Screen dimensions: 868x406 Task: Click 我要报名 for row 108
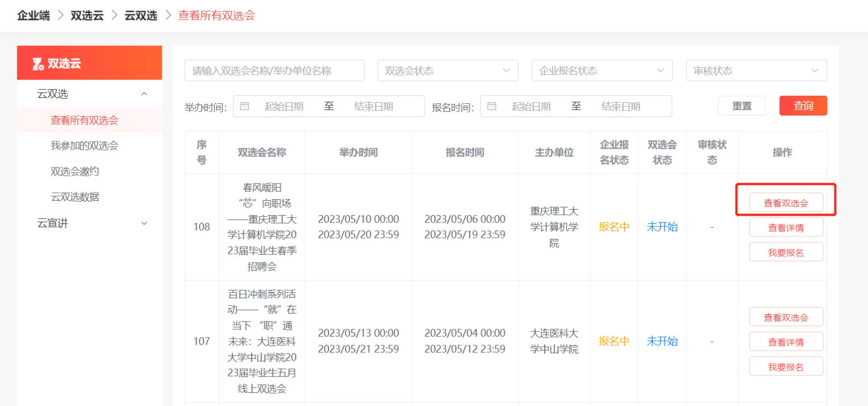coord(785,253)
